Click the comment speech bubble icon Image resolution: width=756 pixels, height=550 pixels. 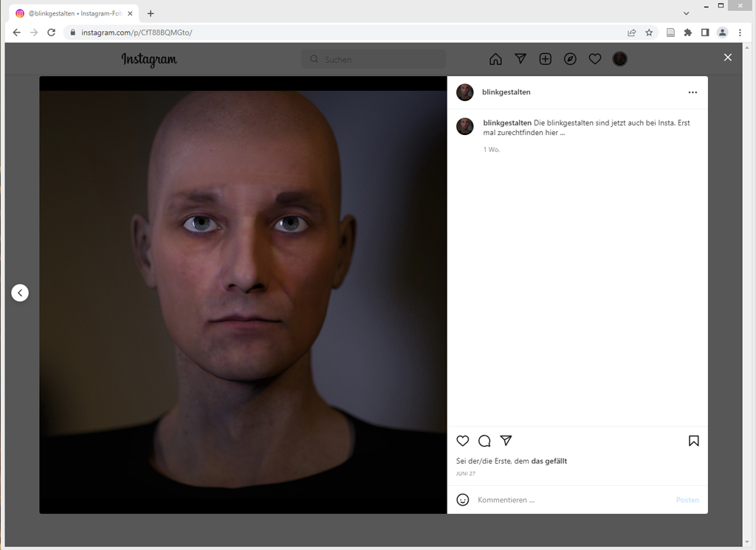click(484, 441)
